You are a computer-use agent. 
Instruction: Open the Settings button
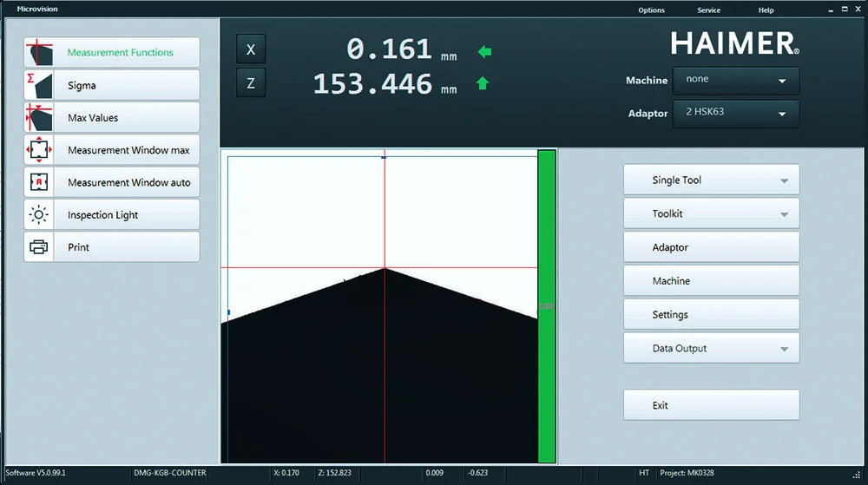pos(712,314)
